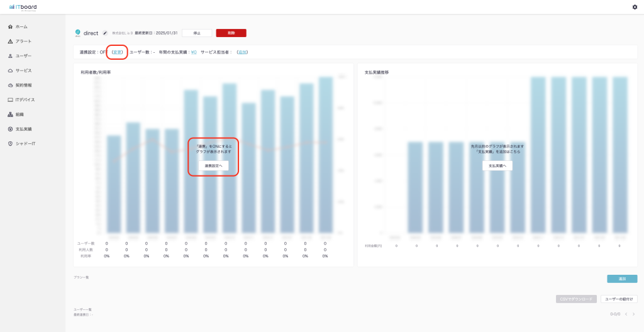644x332 pixels.
Task: Click the ITboard logo
Action: coord(22,7)
